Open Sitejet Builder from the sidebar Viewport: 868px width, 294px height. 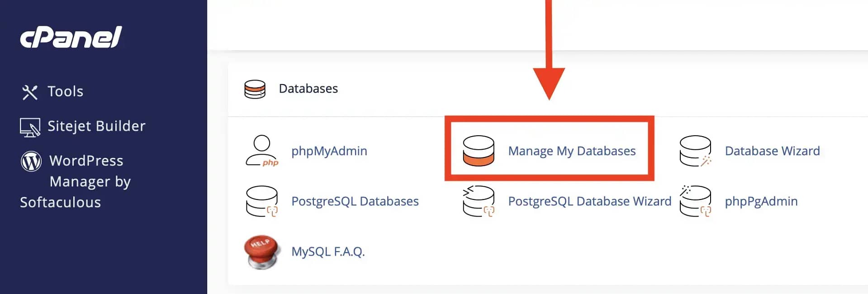click(96, 126)
